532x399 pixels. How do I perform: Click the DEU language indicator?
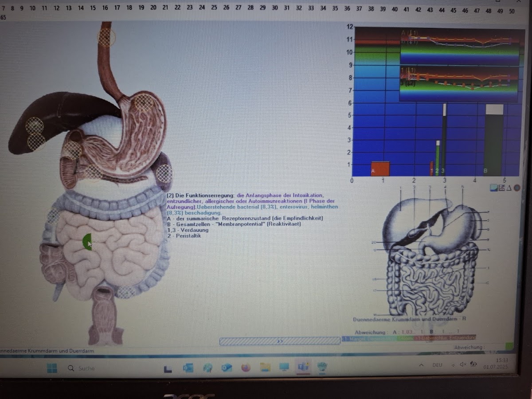click(437, 365)
